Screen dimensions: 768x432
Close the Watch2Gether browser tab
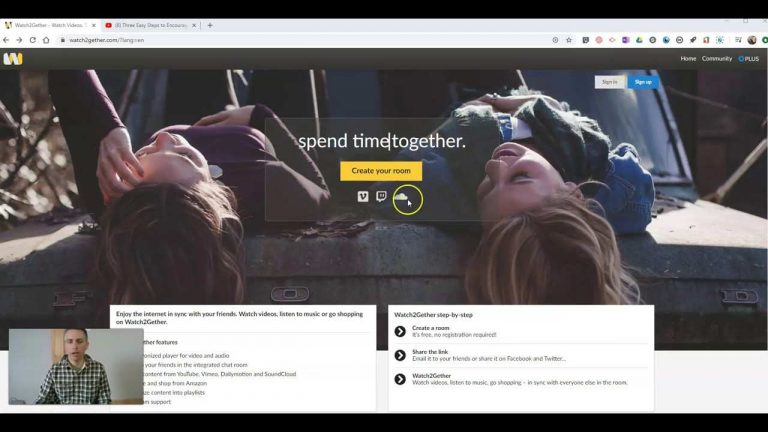pyautogui.click(x=94, y=25)
